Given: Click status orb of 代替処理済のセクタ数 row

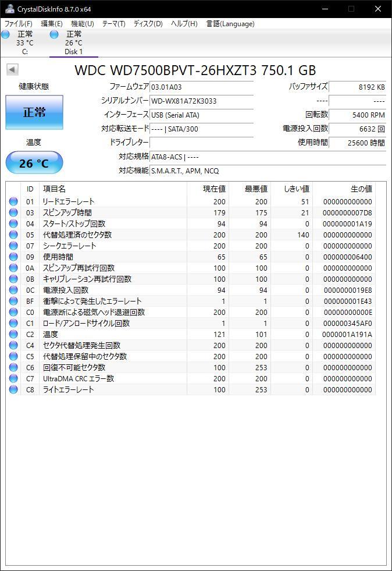Looking at the screenshot, I should point(13,235).
